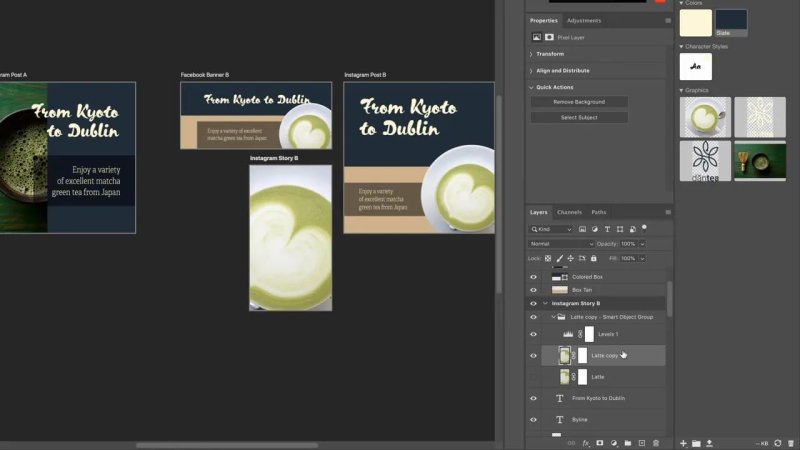Delete library item trash icon
The width and height of the screenshot is (800, 450).
coord(791,443)
